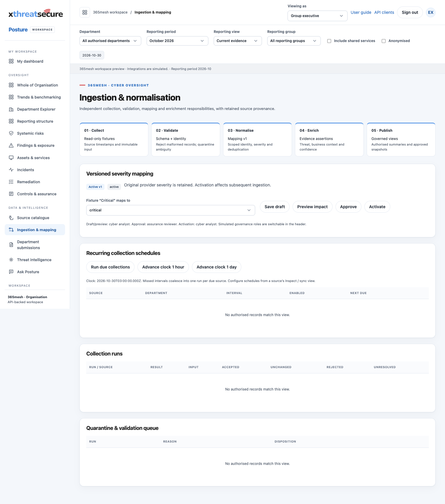Tick the Anonymised checkbox
445x504 pixels.
point(383,41)
